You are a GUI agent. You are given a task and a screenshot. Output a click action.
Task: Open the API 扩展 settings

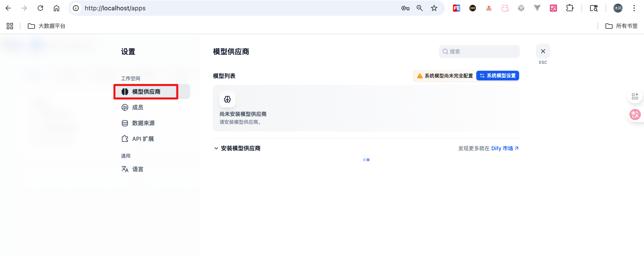tap(143, 139)
